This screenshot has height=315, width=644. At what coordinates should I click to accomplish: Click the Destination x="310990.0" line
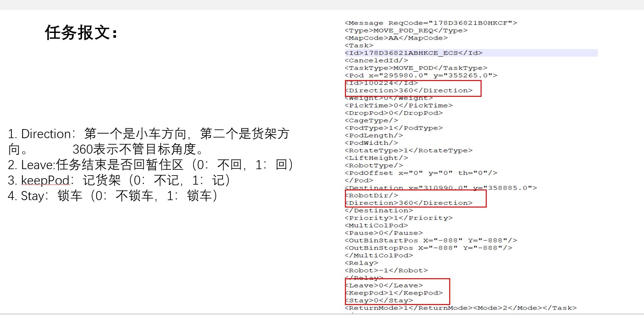441,188
